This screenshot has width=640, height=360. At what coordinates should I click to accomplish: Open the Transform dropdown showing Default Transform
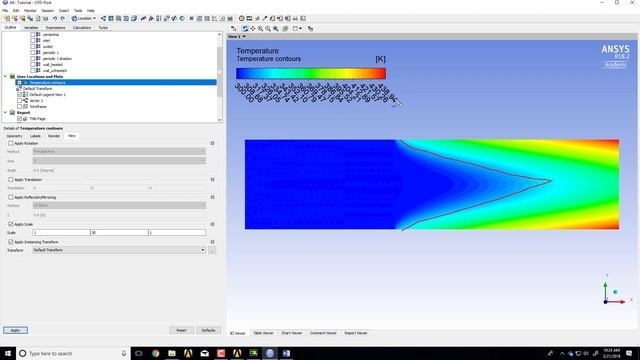pos(119,250)
